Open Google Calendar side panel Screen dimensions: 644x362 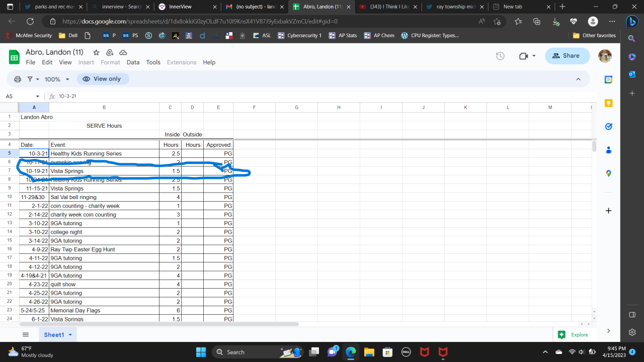coord(608,79)
